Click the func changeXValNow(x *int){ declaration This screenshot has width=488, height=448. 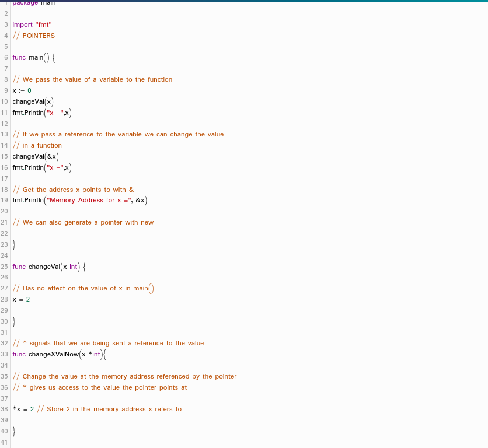59,354
